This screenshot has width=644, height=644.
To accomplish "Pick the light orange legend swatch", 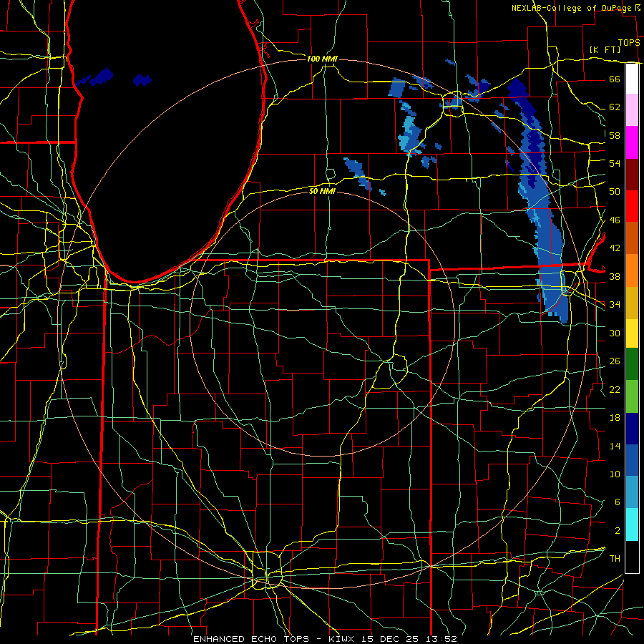I will [632, 270].
